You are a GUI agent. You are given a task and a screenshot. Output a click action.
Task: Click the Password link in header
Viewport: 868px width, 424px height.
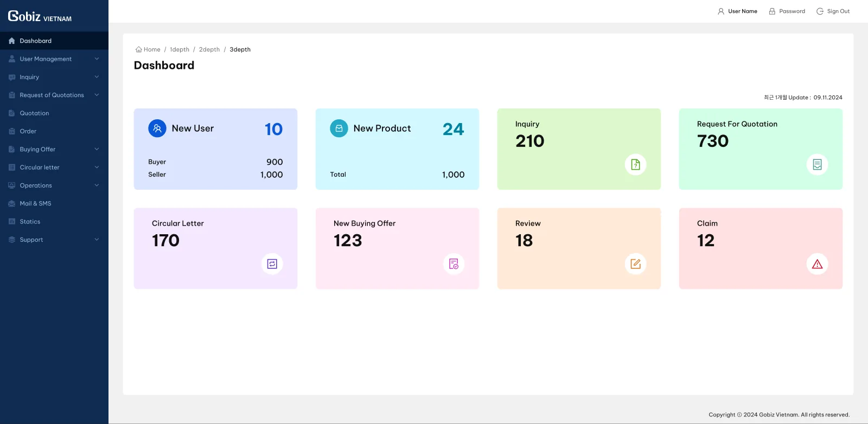click(x=787, y=11)
